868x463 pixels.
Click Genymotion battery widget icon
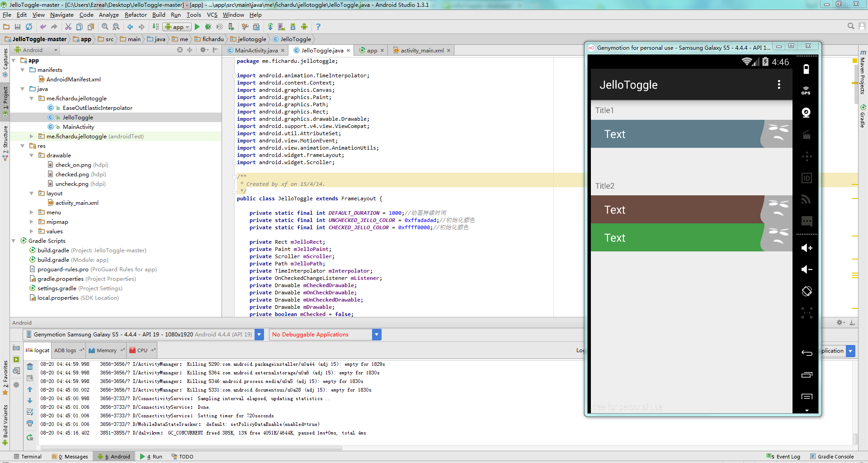806,69
